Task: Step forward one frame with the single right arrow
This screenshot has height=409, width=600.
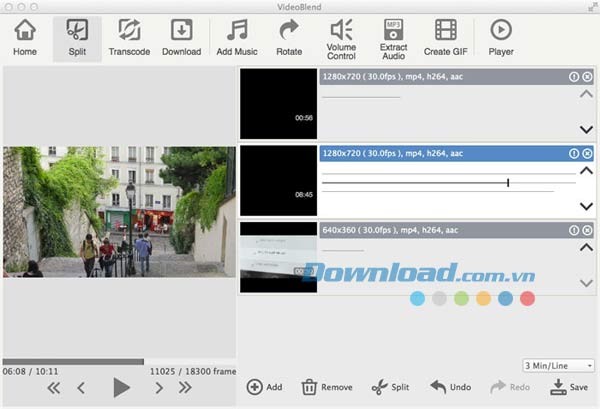Action: pos(159,388)
